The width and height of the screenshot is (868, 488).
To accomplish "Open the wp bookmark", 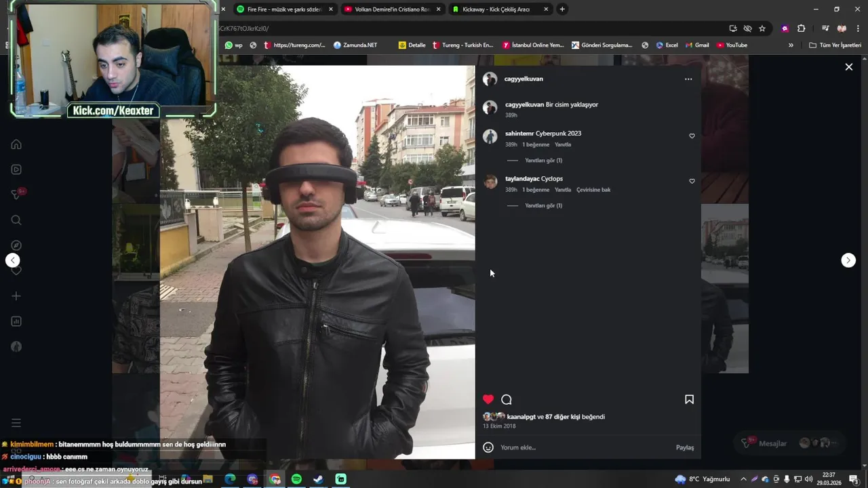I will pyautogui.click(x=234, y=45).
